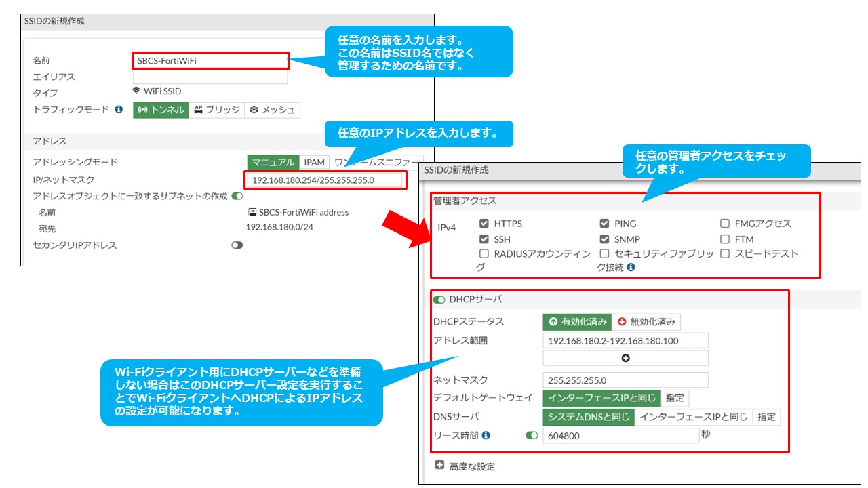Set DHCP status to 無効化済み
This screenshot has height=488, width=868.
click(x=646, y=322)
